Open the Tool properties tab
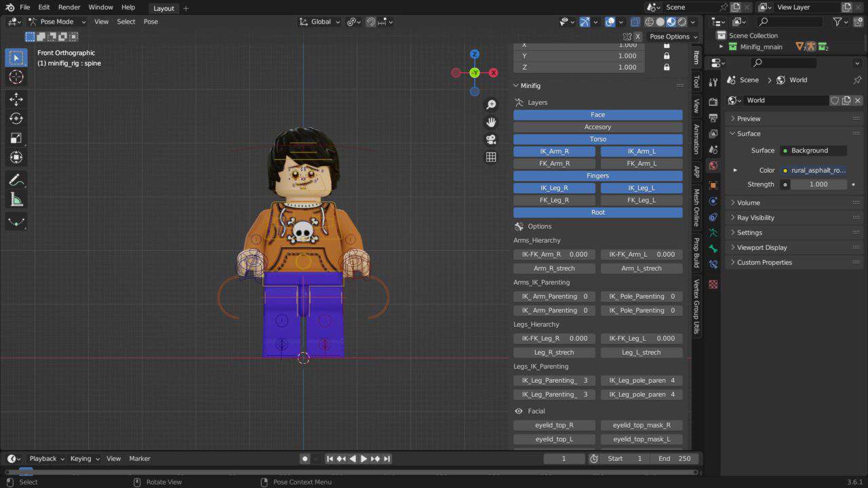 click(x=713, y=82)
